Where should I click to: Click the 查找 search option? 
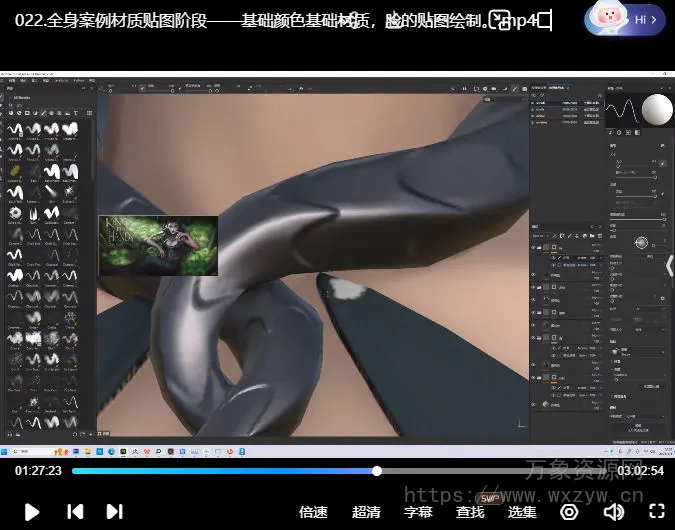pyautogui.click(x=470, y=511)
